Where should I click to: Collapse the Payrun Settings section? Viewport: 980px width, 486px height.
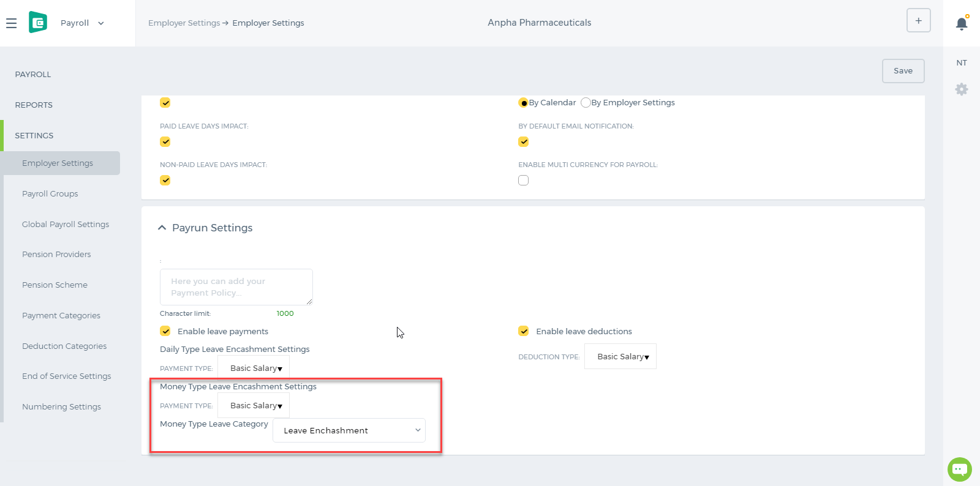tap(162, 228)
